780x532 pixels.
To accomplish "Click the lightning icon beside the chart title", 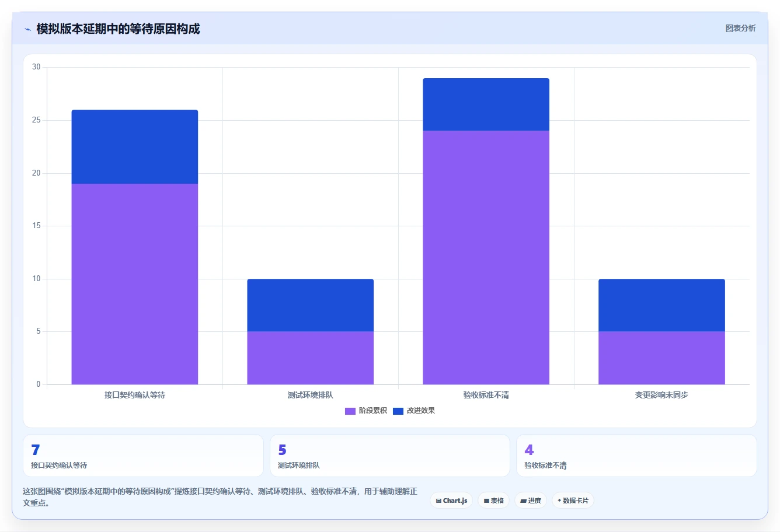I will click(x=27, y=29).
